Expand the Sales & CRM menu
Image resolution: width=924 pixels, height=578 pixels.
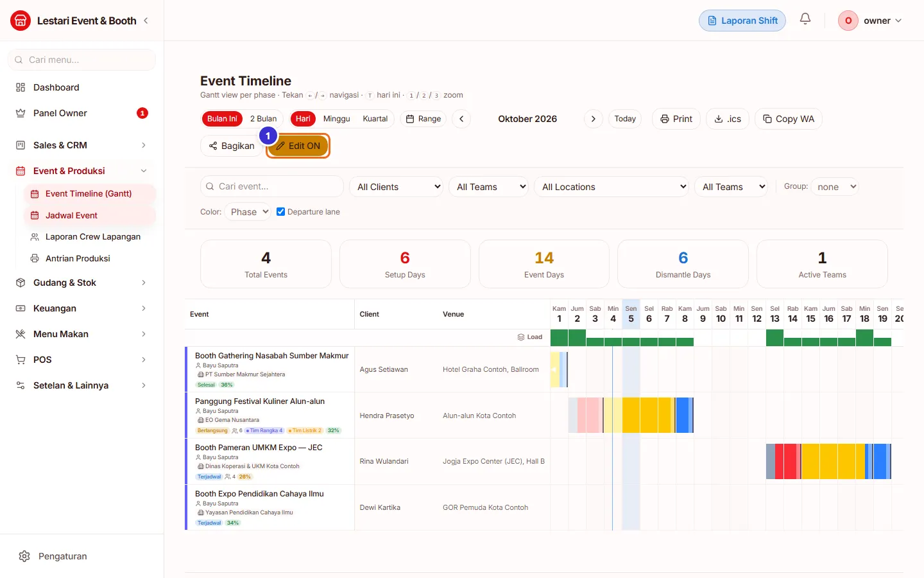tap(81, 145)
